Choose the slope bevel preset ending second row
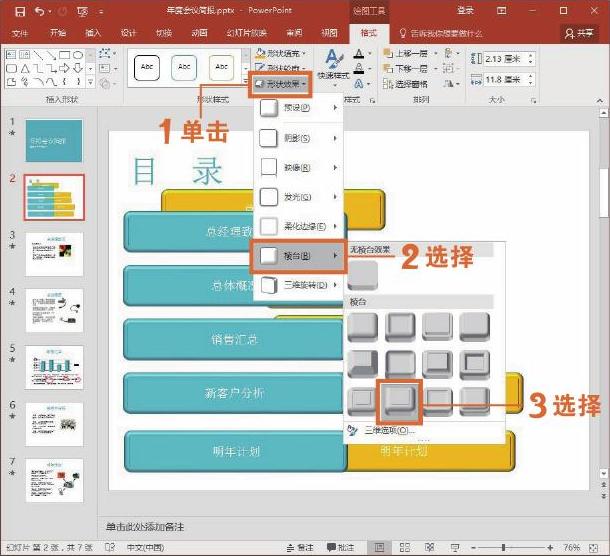The height and width of the screenshot is (556, 610). pos(475,364)
